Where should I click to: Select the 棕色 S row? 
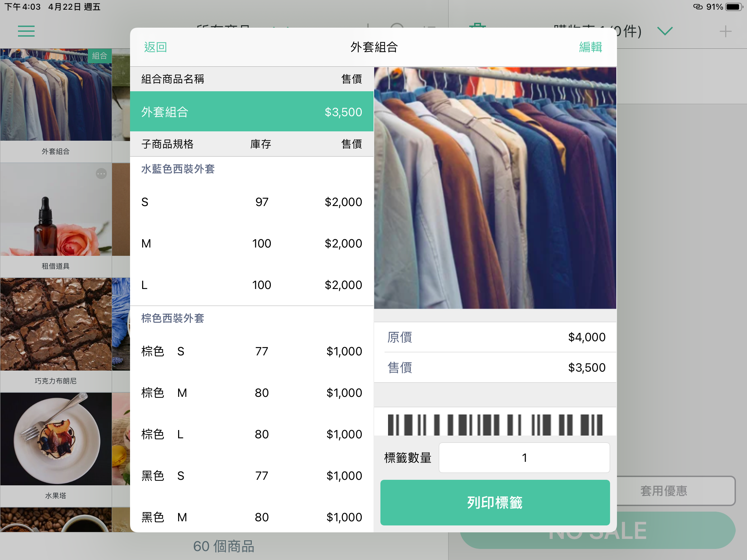[252, 351]
